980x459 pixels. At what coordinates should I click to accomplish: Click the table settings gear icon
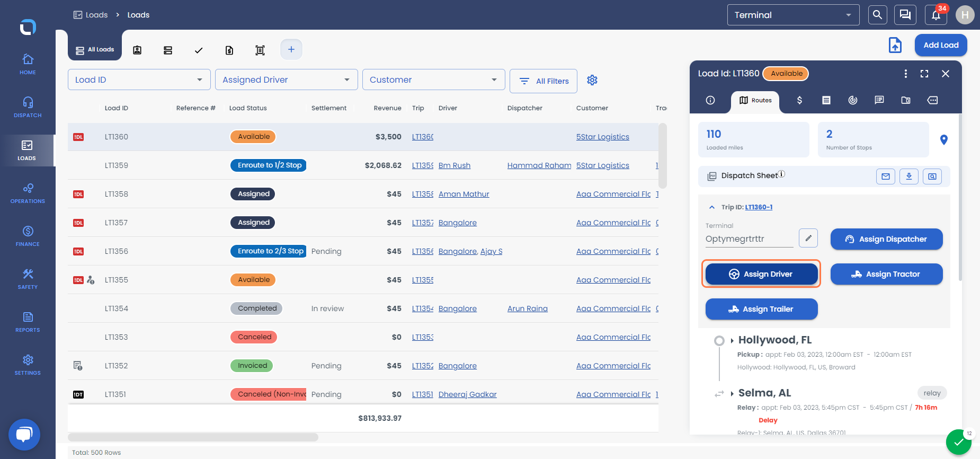point(592,80)
